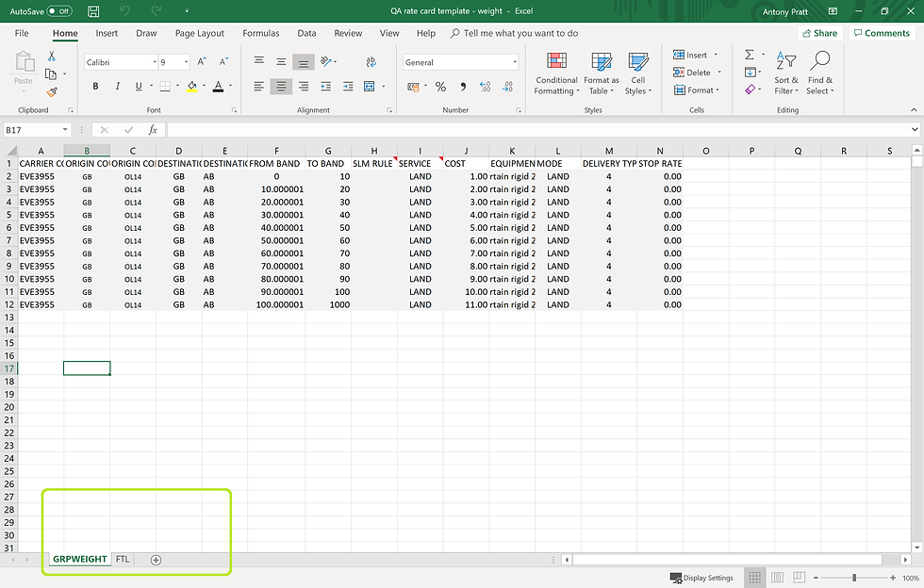Decrease indent in alignment group
924x588 pixels.
[x=326, y=87]
